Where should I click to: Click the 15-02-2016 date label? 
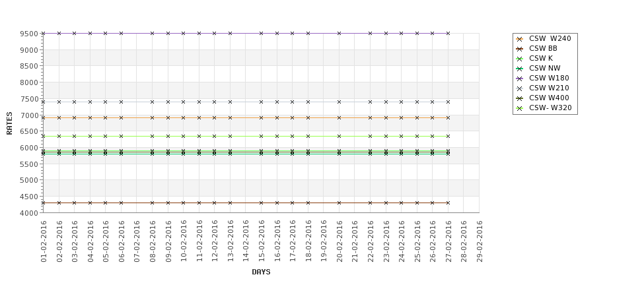click(x=262, y=241)
